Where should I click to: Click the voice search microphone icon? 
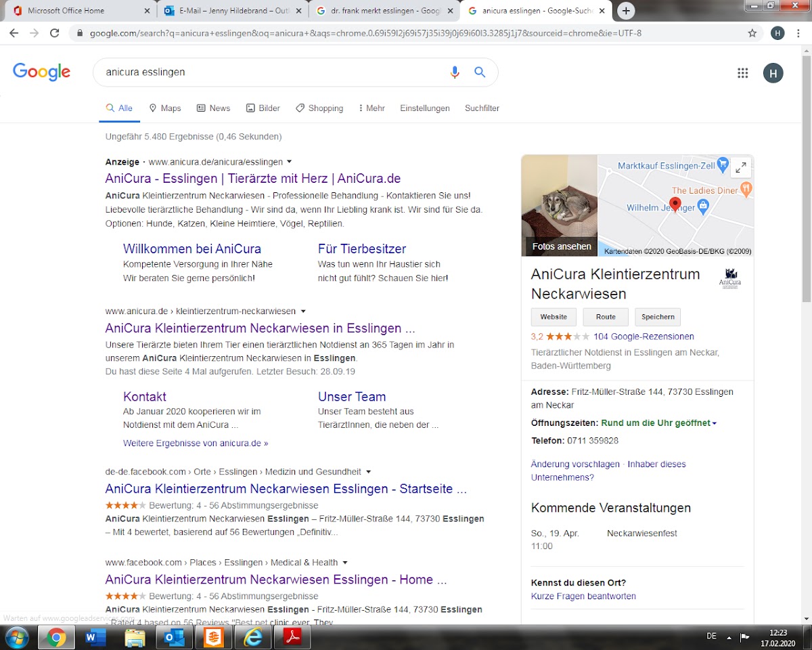pos(455,72)
